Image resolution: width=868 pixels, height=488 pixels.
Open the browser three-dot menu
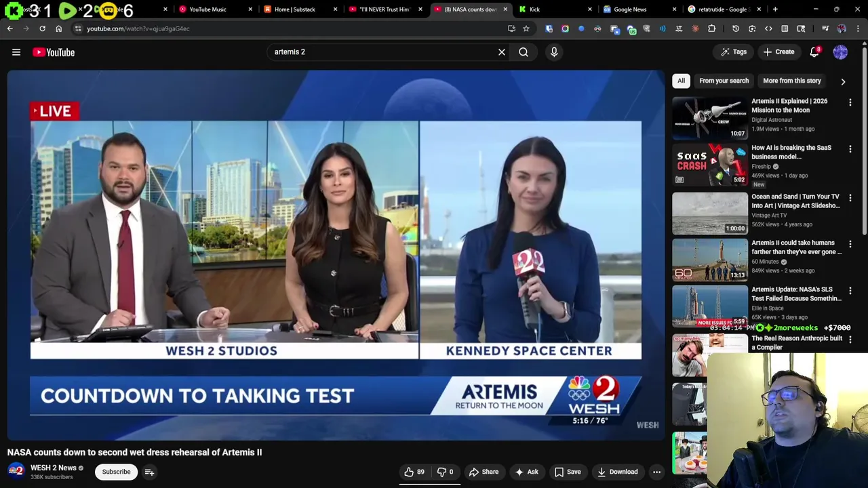(858, 28)
